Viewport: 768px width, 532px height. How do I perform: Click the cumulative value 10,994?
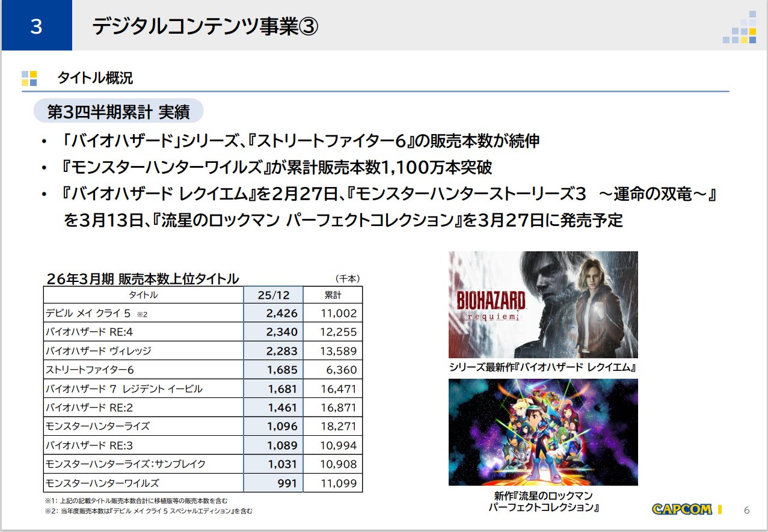coord(339,445)
